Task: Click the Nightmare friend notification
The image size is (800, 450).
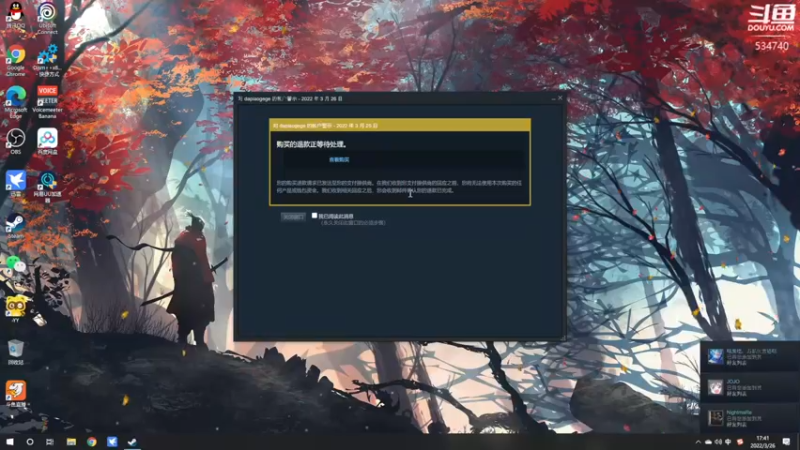Action: [x=749, y=418]
